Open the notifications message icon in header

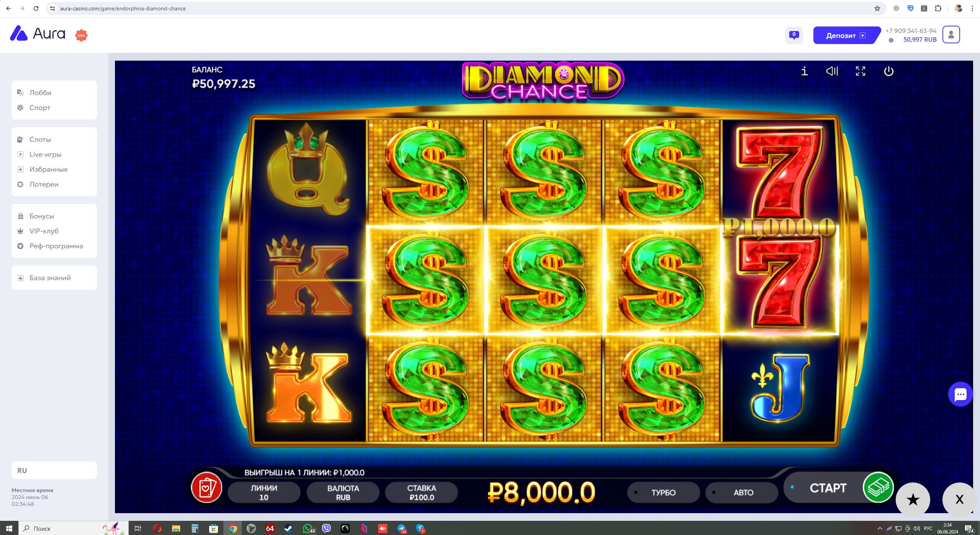click(x=794, y=35)
